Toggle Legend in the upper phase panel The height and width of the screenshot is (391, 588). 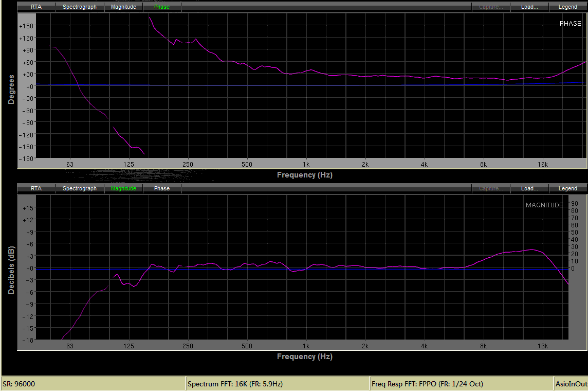pos(567,7)
